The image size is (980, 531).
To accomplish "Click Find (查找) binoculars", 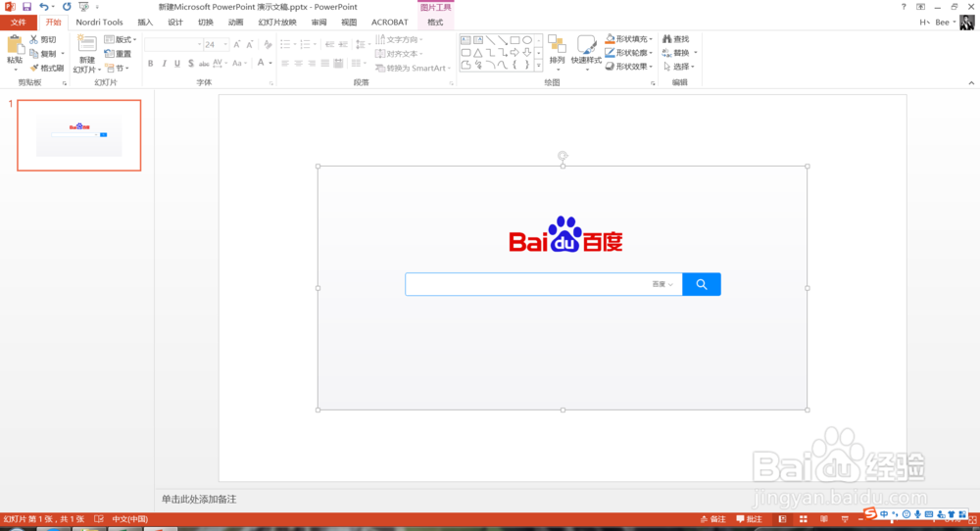I will pyautogui.click(x=675, y=39).
